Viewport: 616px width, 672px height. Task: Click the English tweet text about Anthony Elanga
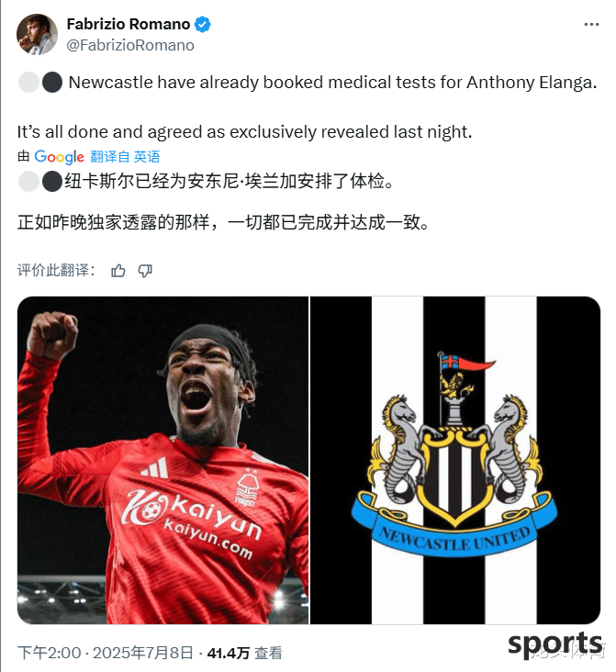tap(332, 83)
